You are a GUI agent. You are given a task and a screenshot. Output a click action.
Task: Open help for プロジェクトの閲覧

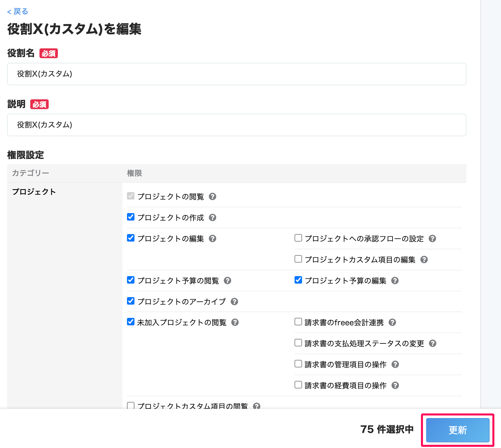click(x=212, y=196)
